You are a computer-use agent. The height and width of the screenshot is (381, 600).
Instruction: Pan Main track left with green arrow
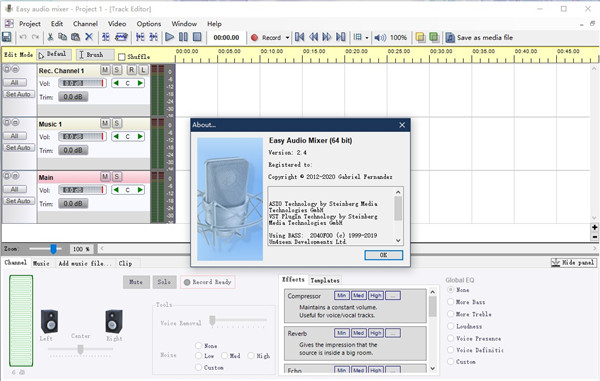pyautogui.click(x=116, y=190)
